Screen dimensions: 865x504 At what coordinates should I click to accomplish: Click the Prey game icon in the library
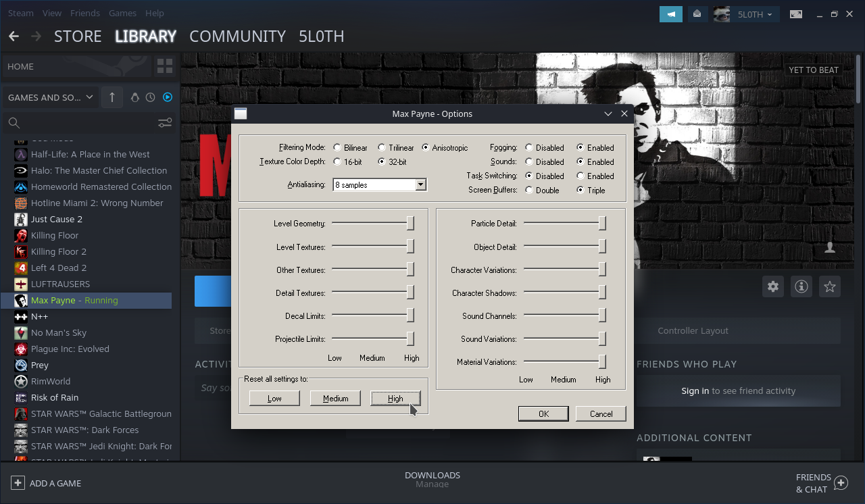(x=20, y=365)
